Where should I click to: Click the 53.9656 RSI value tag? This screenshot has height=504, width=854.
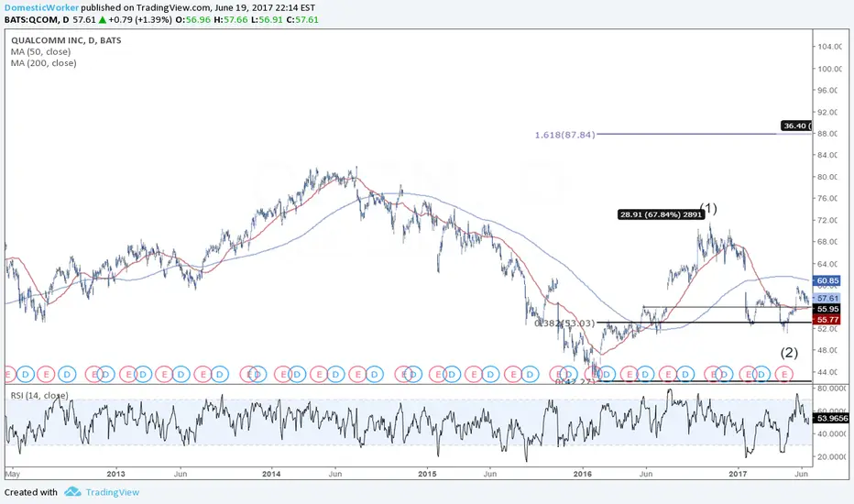[x=831, y=419]
